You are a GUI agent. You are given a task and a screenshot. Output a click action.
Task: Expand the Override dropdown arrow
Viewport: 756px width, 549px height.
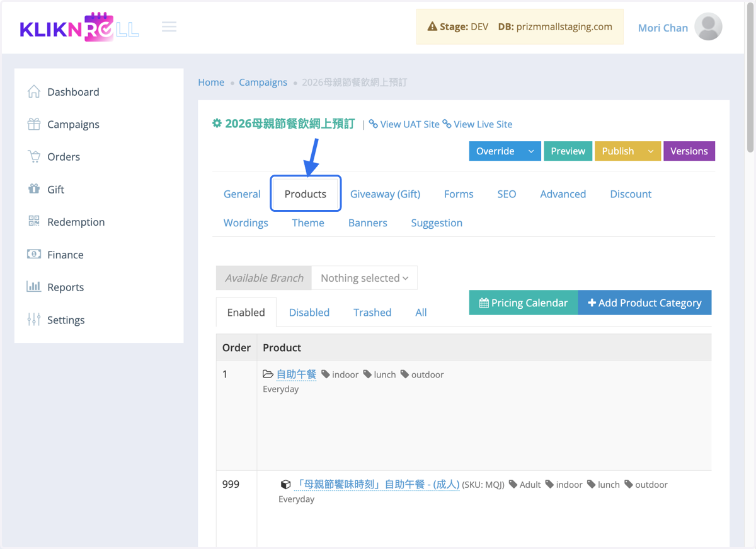(531, 151)
